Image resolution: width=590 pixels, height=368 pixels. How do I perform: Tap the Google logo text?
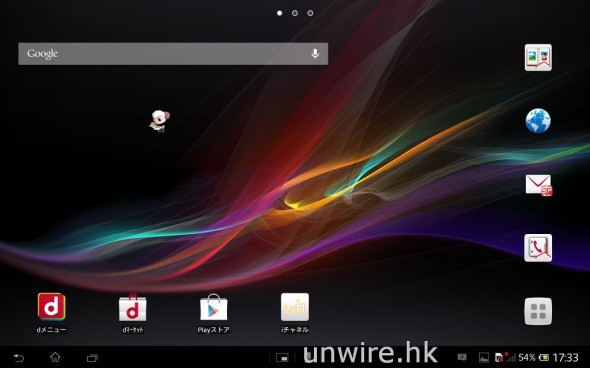[43, 54]
